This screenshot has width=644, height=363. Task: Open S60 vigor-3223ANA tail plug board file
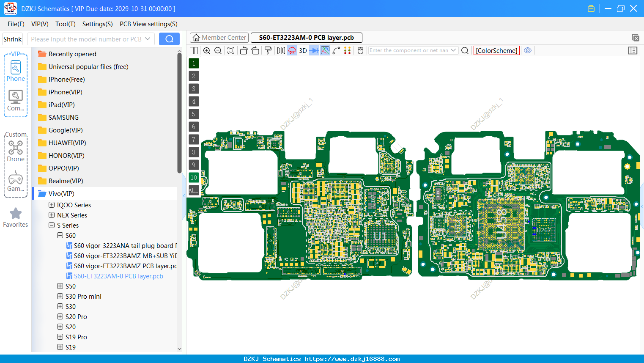click(121, 245)
